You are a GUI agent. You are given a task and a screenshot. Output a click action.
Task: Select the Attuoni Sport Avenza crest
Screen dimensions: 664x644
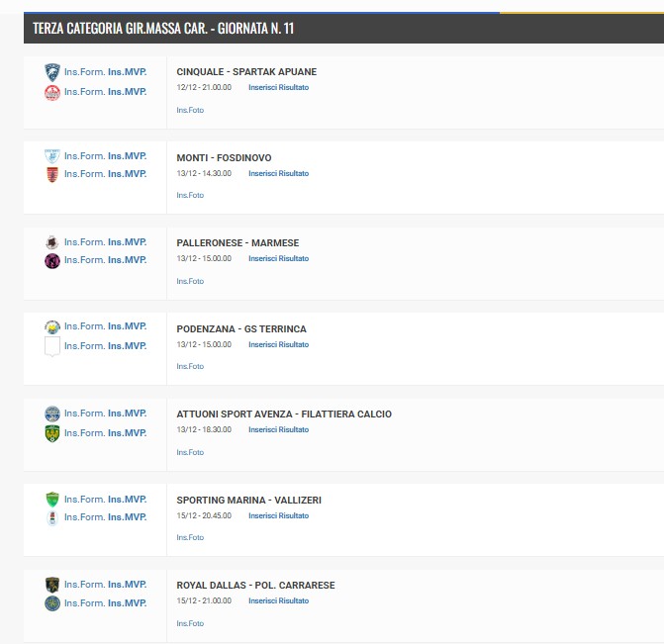click(52, 414)
